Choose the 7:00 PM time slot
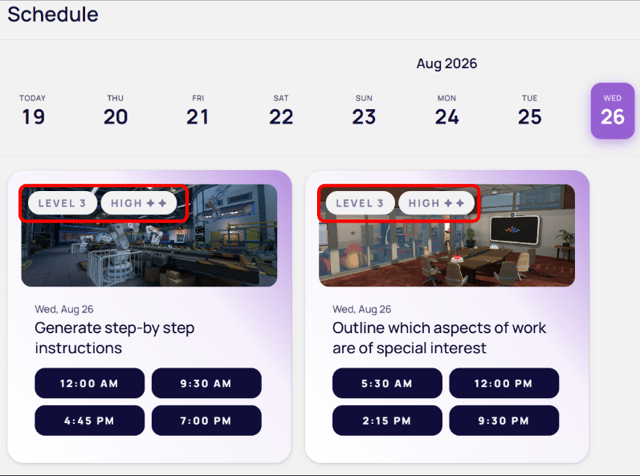 click(x=207, y=420)
